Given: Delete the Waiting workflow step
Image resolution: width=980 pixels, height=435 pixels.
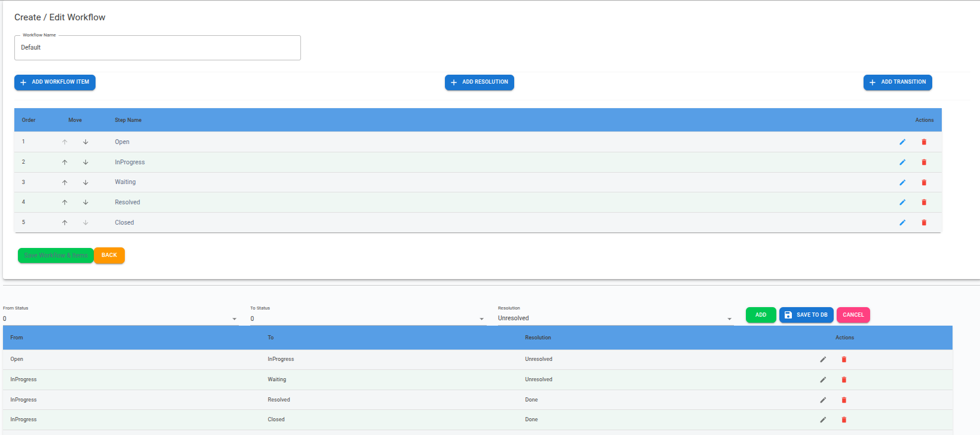Looking at the screenshot, I should pyautogui.click(x=924, y=182).
